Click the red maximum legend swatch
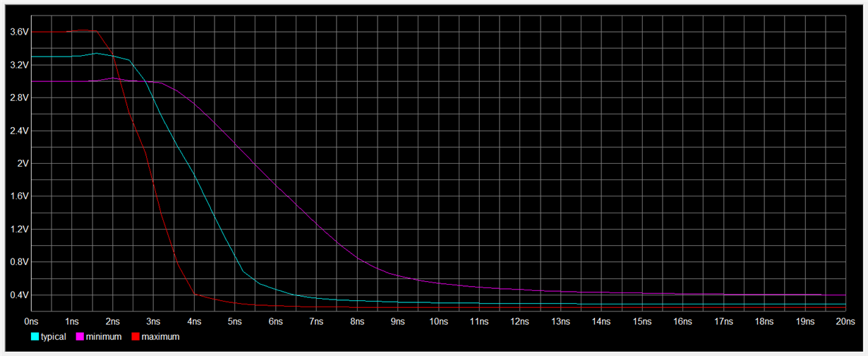Image resolution: width=868 pixels, height=356 pixels. pos(135,337)
